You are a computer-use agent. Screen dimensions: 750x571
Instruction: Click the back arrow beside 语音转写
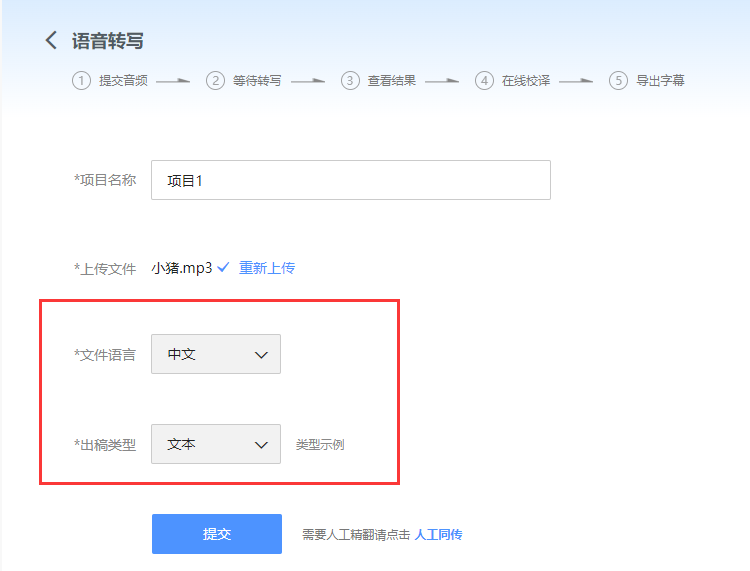51,41
